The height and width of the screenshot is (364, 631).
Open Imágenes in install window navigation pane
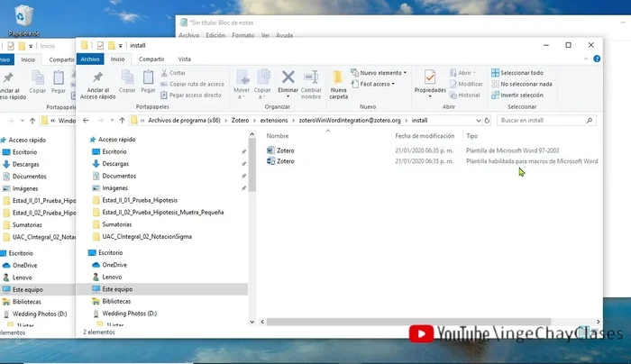coord(114,187)
